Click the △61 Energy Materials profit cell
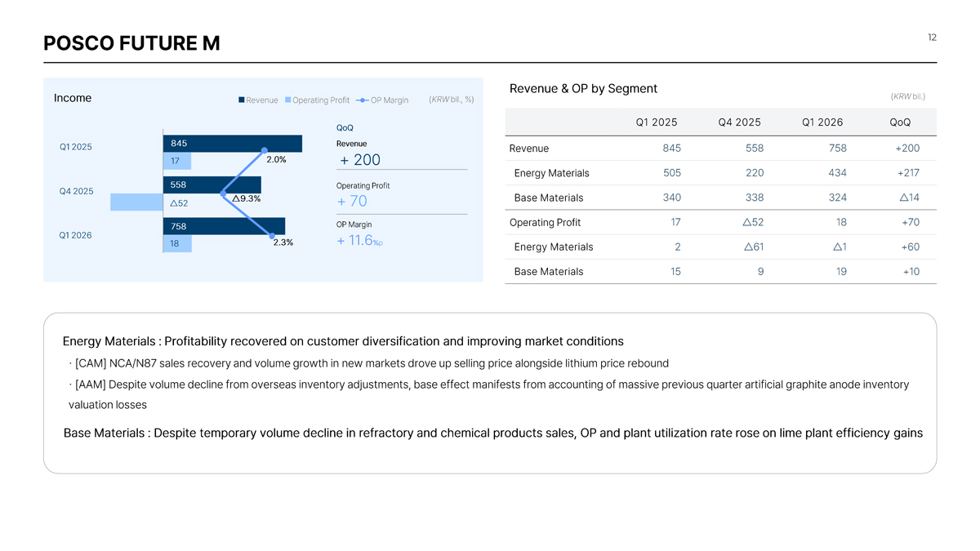Image resolution: width=980 pixels, height=551 pixels. click(x=754, y=247)
